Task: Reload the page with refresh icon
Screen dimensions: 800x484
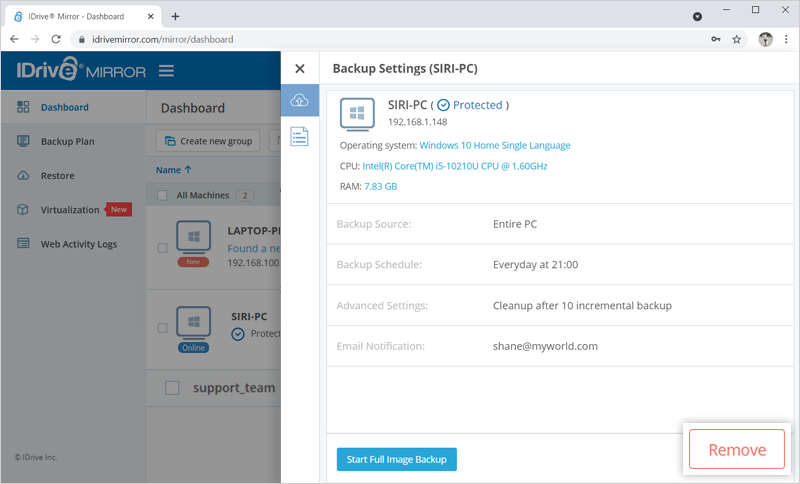Action: pos(58,40)
